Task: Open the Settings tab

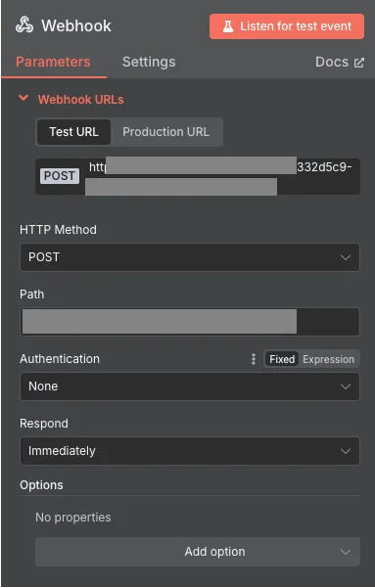Action: [x=149, y=62]
